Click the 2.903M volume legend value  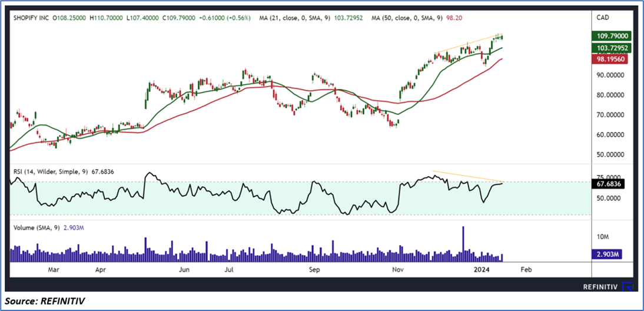click(x=74, y=227)
